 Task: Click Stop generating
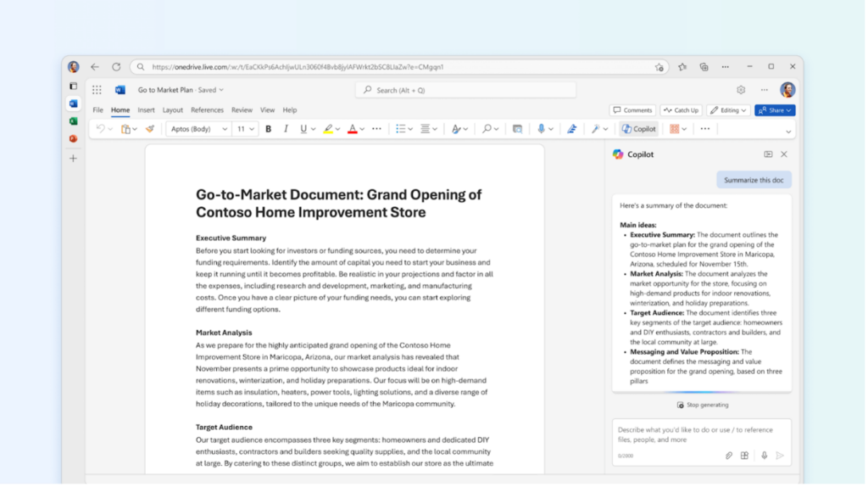click(x=702, y=406)
